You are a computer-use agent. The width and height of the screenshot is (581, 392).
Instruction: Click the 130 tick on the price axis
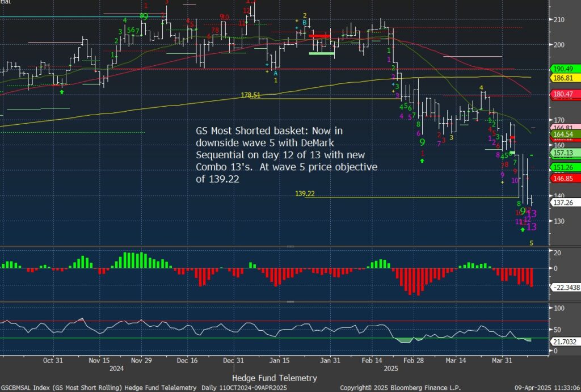point(559,221)
